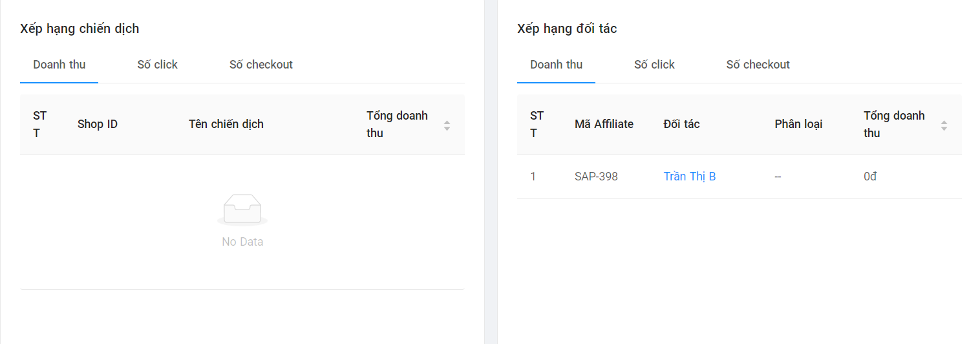980x344 pixels.
Task: Click the Xếp hạng đối tác panel title
Action: pos(567,28)
